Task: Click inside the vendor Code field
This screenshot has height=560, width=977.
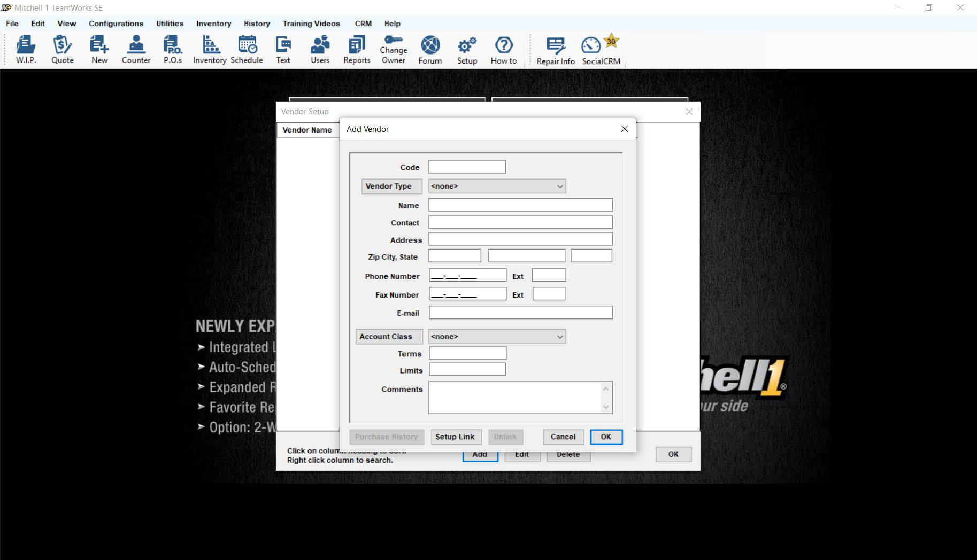Action: tap(466, 166)
